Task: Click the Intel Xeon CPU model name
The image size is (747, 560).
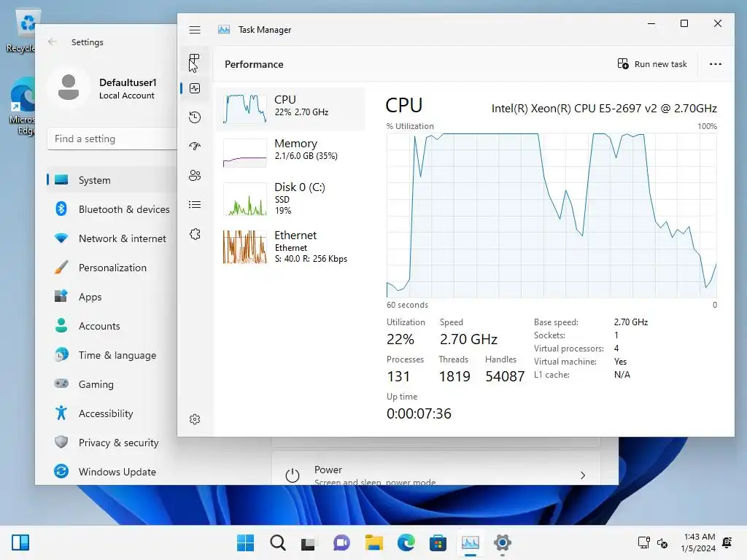Action: pyautogui.click(x=604, y=109)
